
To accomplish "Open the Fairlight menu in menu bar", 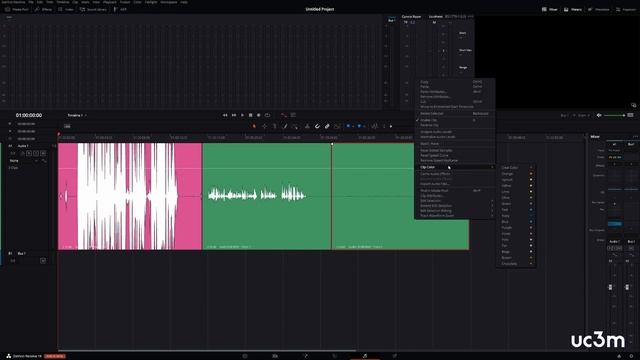I will click(151, 2).
